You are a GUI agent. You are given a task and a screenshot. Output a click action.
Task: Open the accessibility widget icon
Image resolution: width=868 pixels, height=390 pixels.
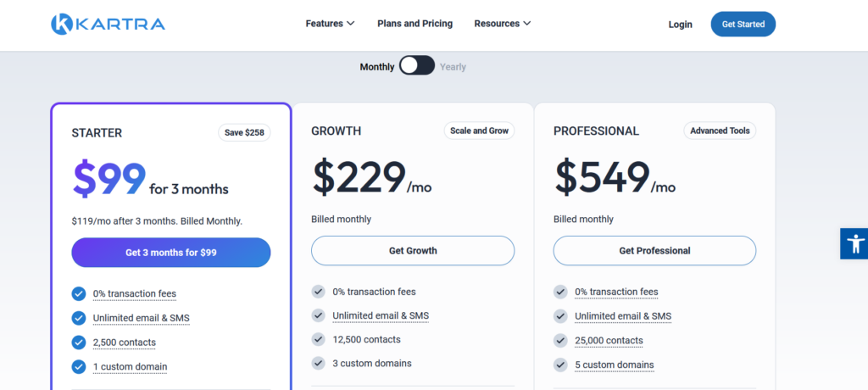(854, 243)
